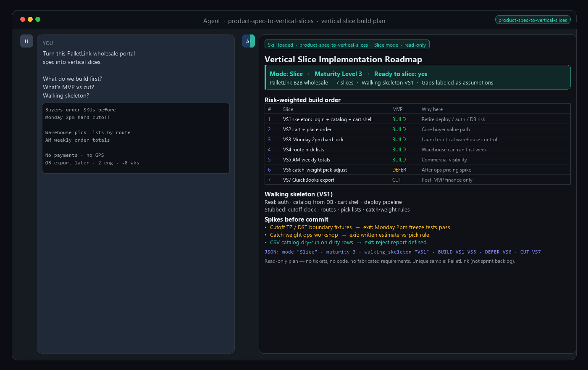Click the green maximize window dot
The height and width of the screenshot is (370, 588).
38,19
